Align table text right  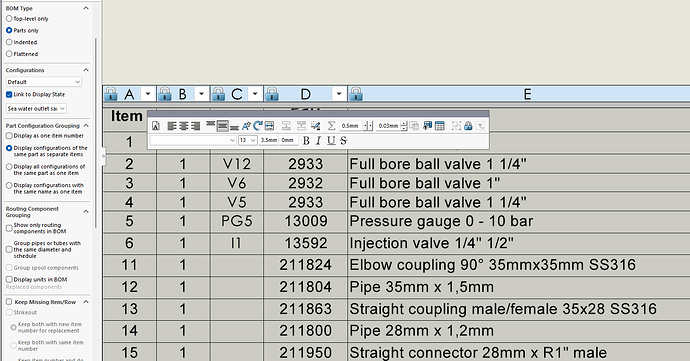click(x=195, y=126)
